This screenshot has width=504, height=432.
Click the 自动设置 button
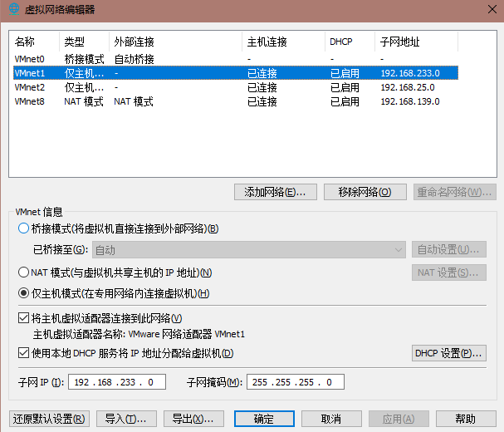click(449, 249)
